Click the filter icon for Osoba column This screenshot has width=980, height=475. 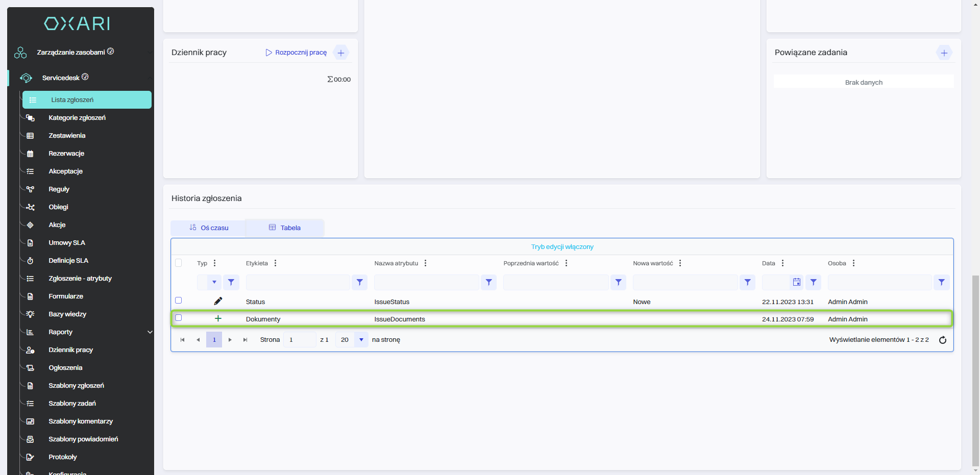[x=941, y=282]
